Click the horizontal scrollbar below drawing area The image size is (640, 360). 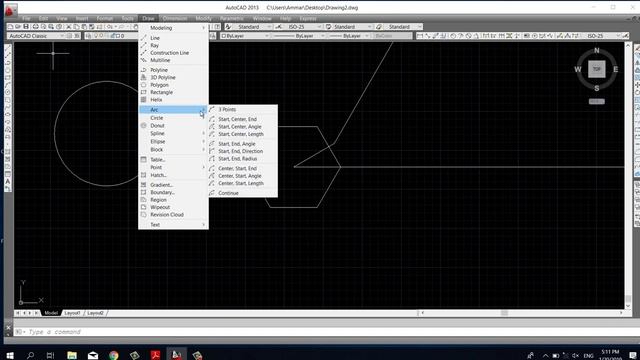pyautogui.click(x=522, y=313)
